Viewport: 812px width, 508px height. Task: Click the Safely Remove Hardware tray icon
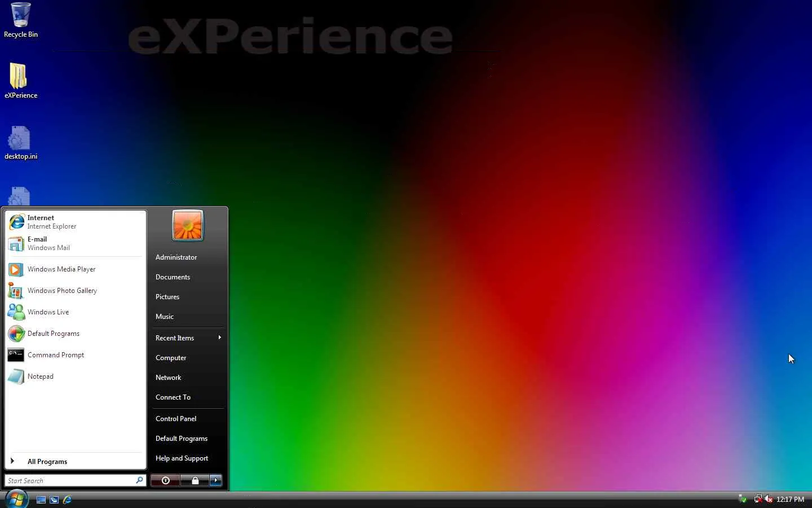(743, 499)
